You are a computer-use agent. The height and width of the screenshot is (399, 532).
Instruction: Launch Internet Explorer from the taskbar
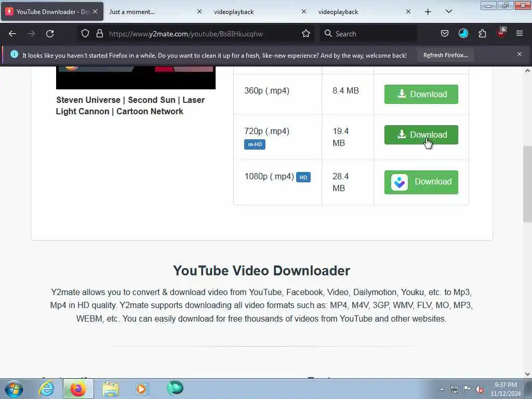tap(46, 389)
